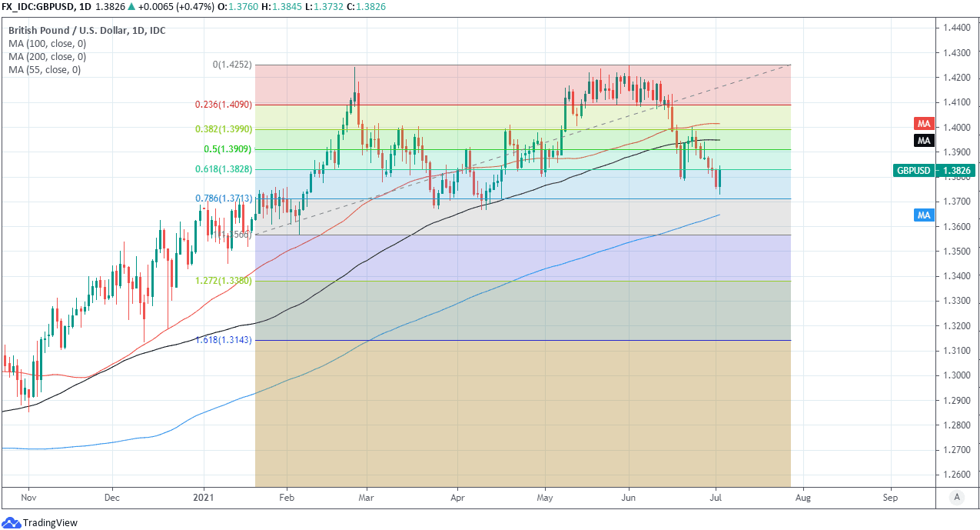Click the tan Fibonacci zone below 1.3143
The image size is (980, 530).
pyautogui.click(x=523, y=415)
